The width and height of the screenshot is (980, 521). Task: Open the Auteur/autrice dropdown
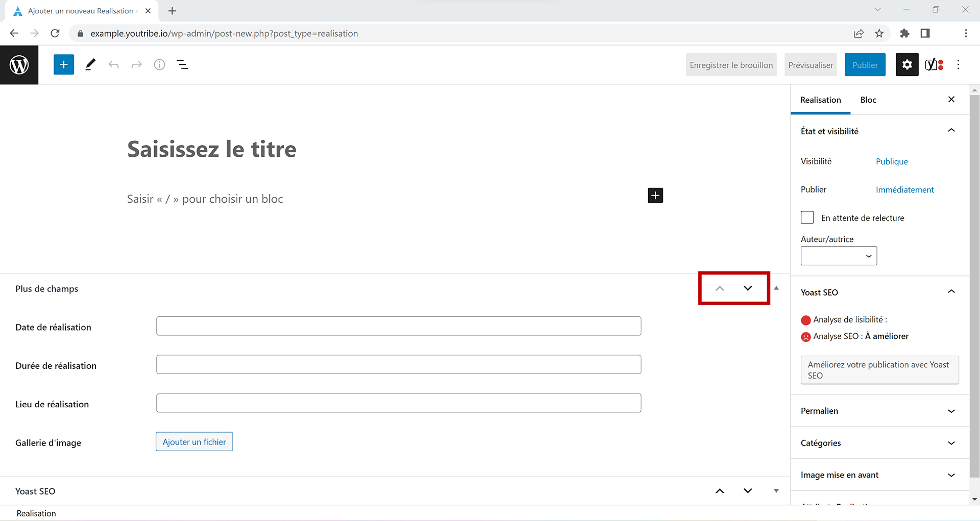coord(839,256)
